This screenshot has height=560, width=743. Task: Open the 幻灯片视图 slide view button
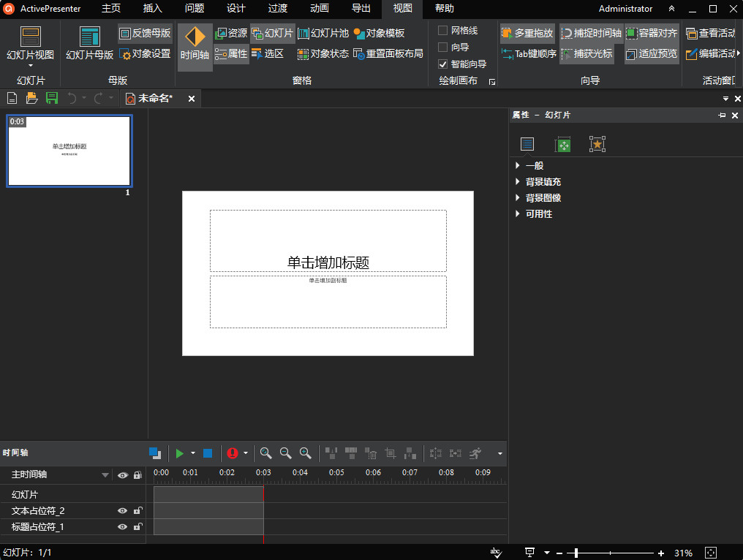tap(30, 47)
